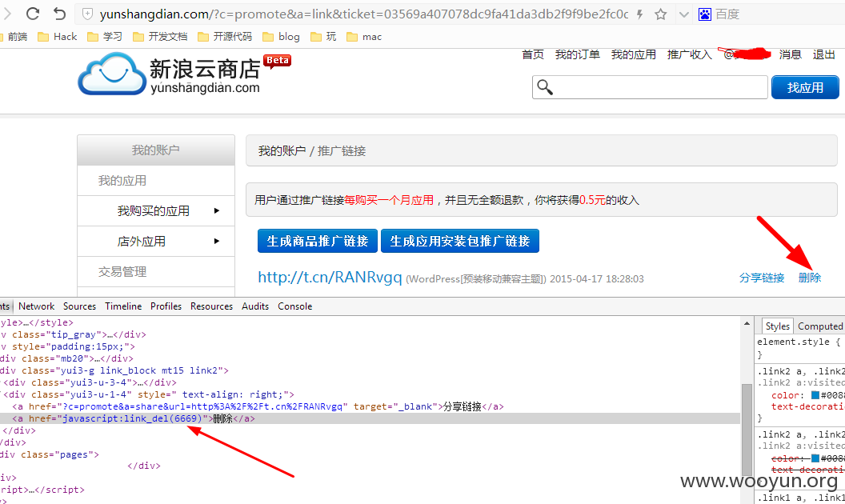Screen dimensions: 845x504
Task: Select the yui3-g link_block div node
Action: 114,370
